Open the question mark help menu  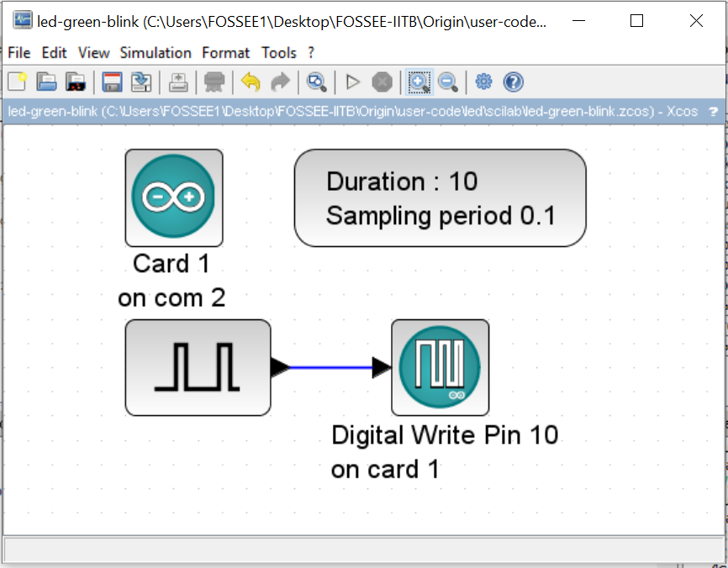(x=311, y=53)
